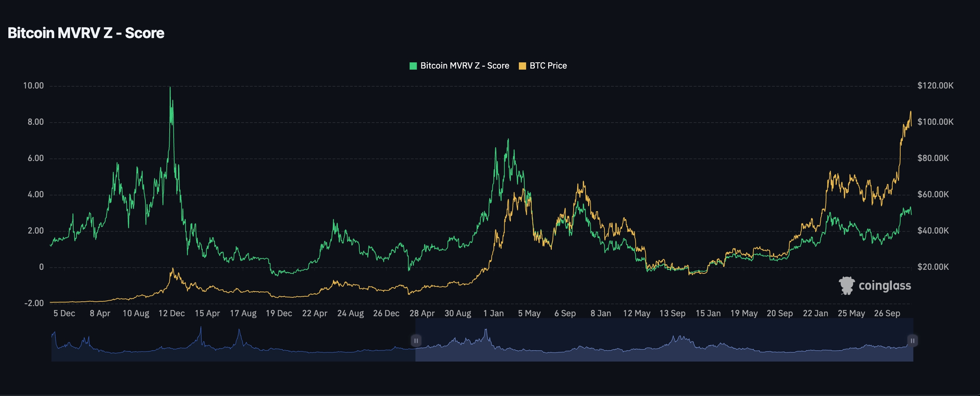This screenshot has width=980, height=396.
Task: Click the 15 Apr date label
Action: click(x=207, y=313)
